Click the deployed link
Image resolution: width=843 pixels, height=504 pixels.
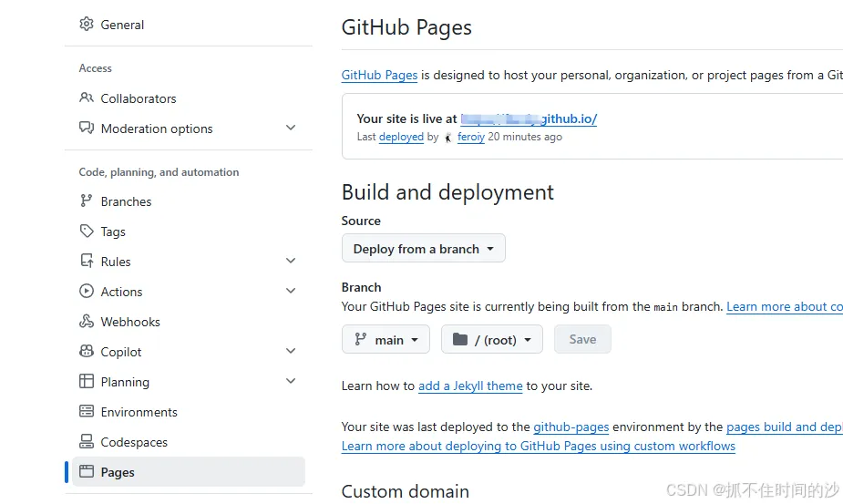click(x=401, y=137)
